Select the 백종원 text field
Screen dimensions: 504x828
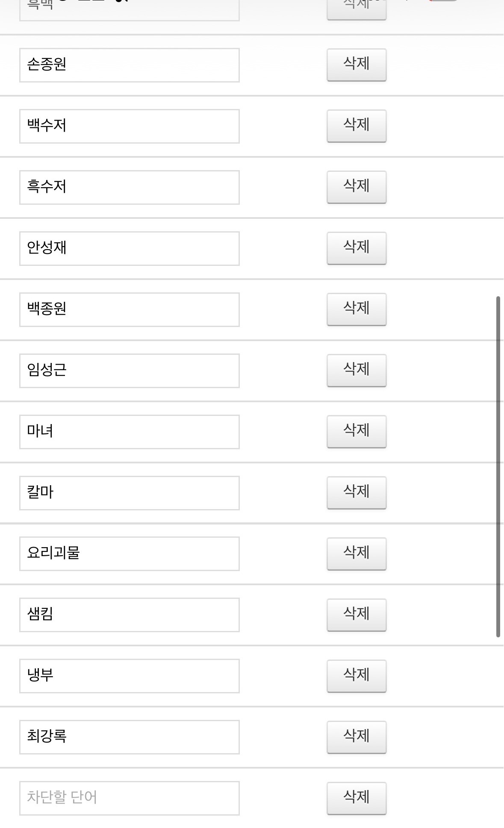coord(129,309)
